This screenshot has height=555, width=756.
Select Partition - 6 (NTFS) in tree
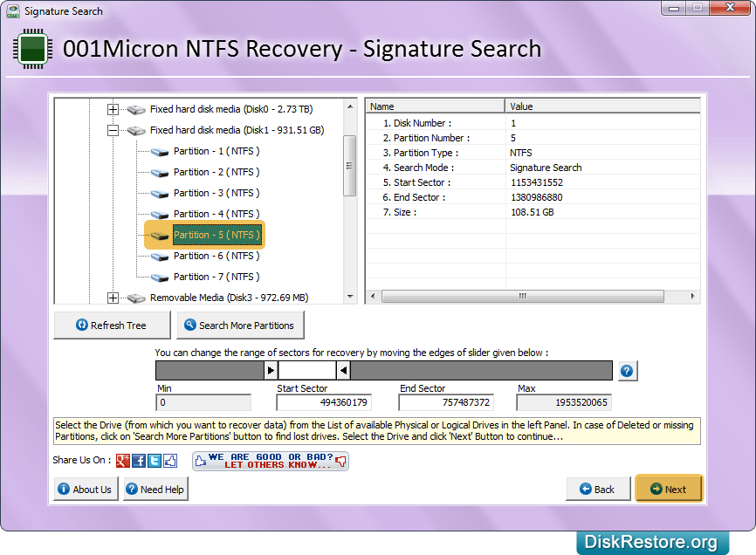click(x=216, y=256)
